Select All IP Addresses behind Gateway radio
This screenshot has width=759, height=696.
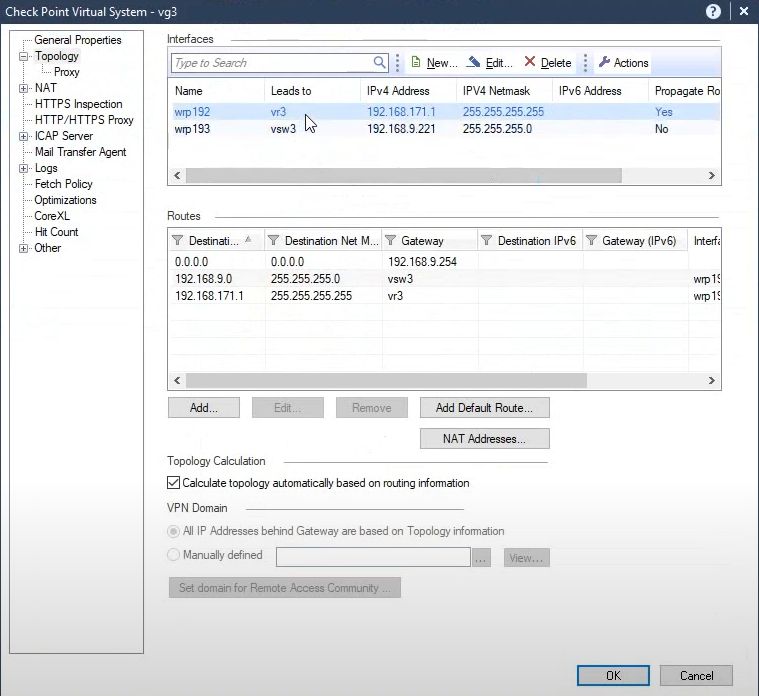coord(173,531)
